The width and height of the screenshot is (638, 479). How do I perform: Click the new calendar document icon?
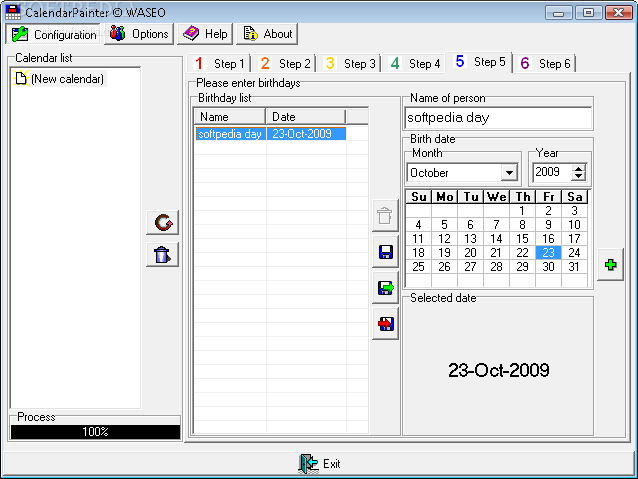21,78
